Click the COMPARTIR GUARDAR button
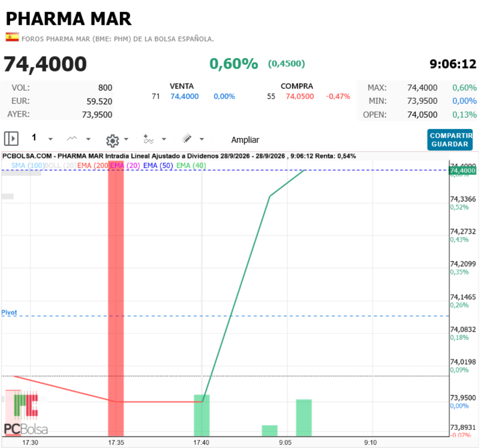The height and width of the screenshot is (448, 480). [x=450, y=140]
